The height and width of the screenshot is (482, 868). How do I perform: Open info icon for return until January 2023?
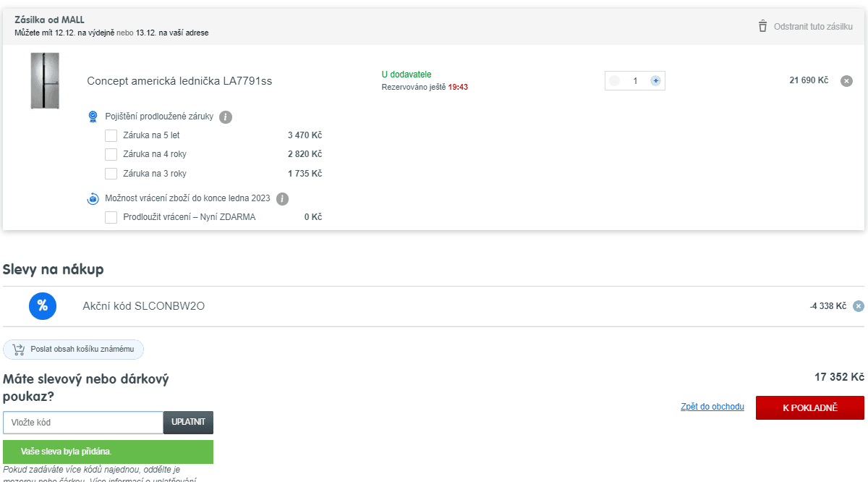[x=282, y=198]
